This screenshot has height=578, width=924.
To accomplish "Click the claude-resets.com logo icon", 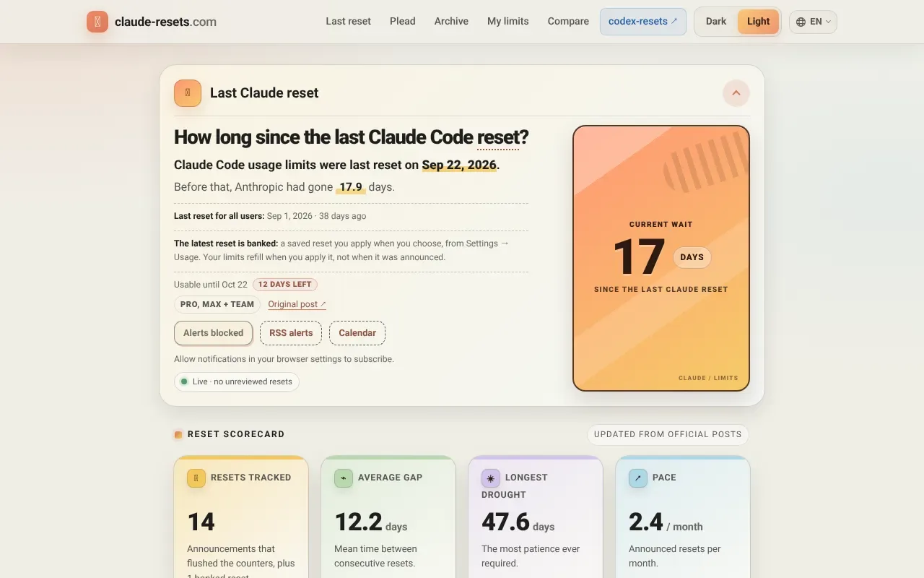I will [x=97, y=22].
